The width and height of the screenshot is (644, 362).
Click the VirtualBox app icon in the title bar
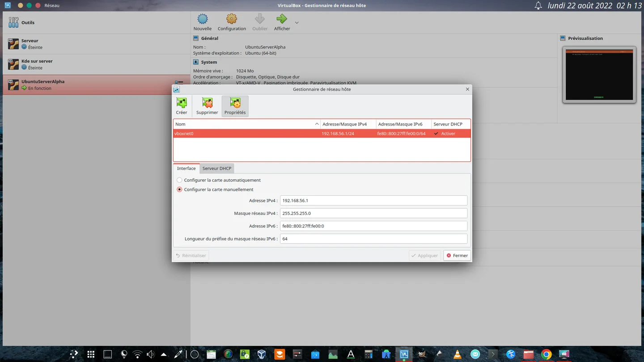tap(8, 5)
